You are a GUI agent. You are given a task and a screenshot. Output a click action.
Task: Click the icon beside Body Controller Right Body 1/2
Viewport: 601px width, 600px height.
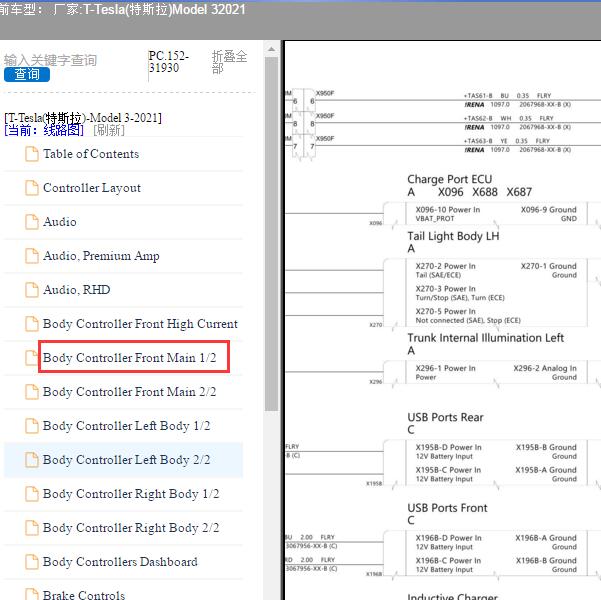coord(31,494)
